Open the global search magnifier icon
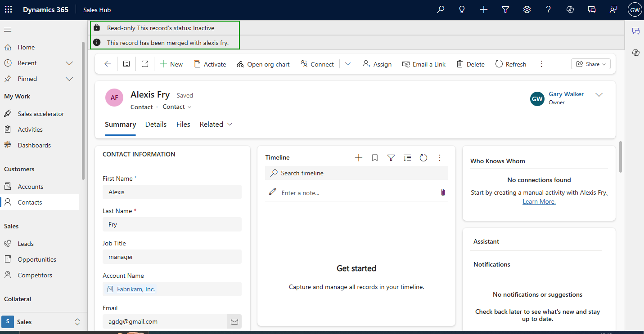Screen dimensions: 644x334 (x=441, y=9)
